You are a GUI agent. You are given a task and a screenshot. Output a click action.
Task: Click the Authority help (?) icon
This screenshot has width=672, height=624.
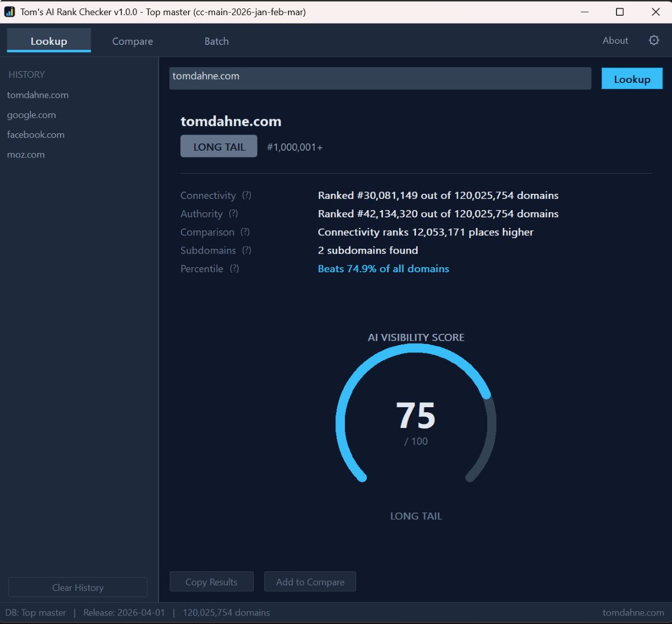234,213
